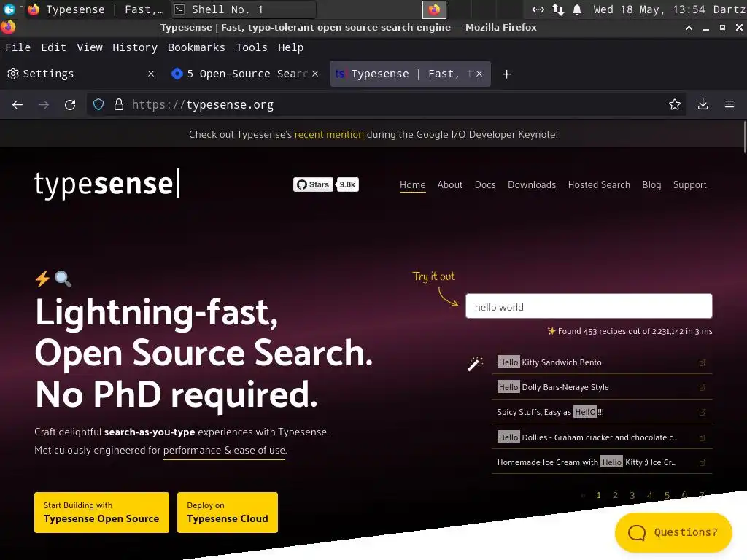Open the application launcher in panel
Screen dimensions: 747x560
pyautogui.click(x=9, y=9)
